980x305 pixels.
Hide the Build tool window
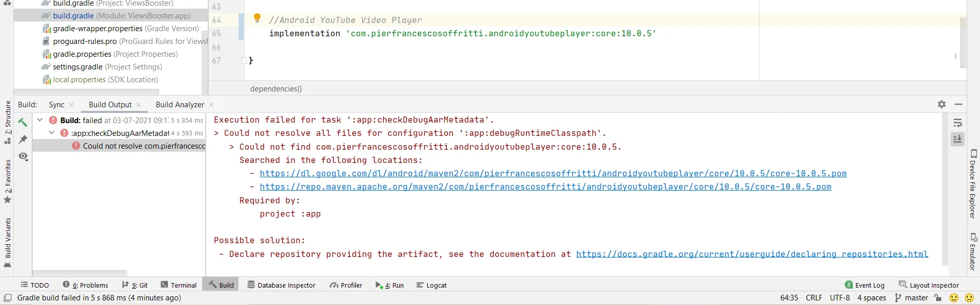pos(959,104)
